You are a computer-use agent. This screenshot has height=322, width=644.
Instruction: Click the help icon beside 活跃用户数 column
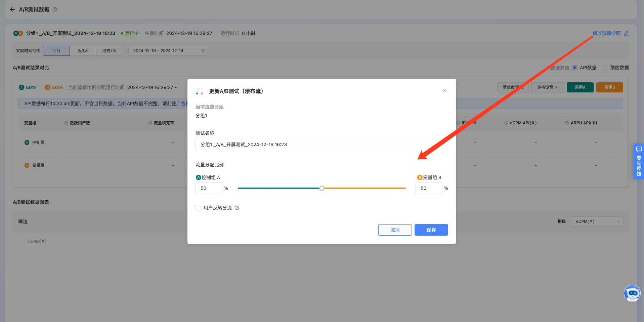tap(66, 123)
